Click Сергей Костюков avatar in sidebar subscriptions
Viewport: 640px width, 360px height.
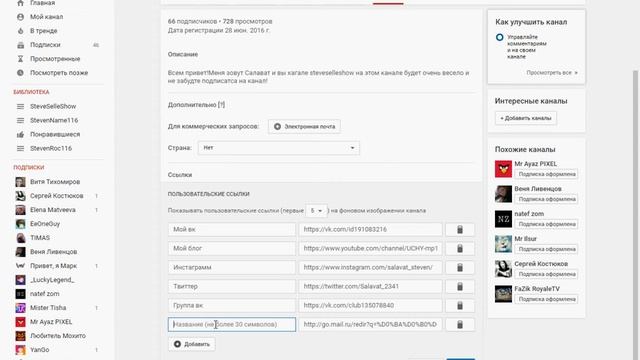(20, 196)
